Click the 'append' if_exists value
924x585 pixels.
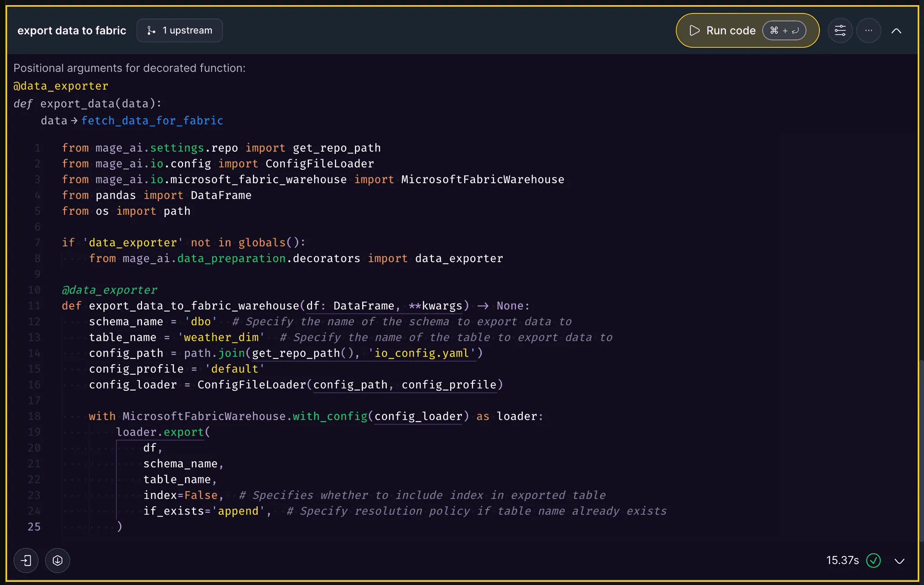tap(238, 511)
